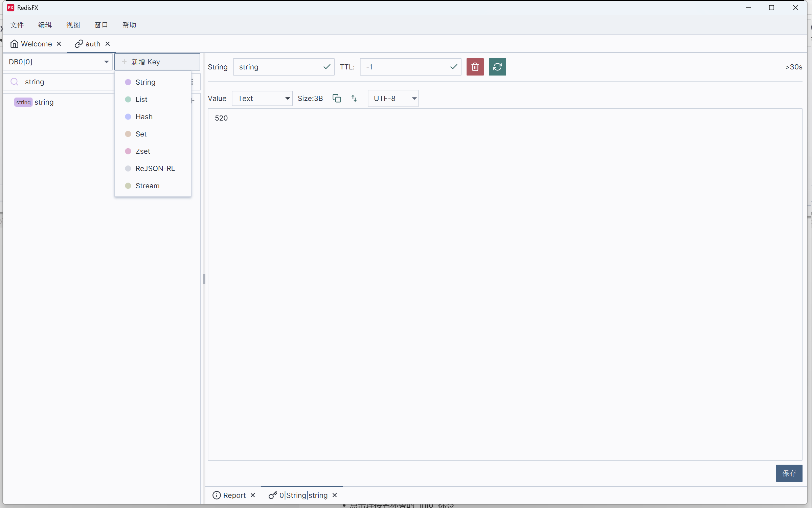Click the up-down arrows icon beside Size
The height and width of the screenshot is (508, 812).
click(354, 98)
